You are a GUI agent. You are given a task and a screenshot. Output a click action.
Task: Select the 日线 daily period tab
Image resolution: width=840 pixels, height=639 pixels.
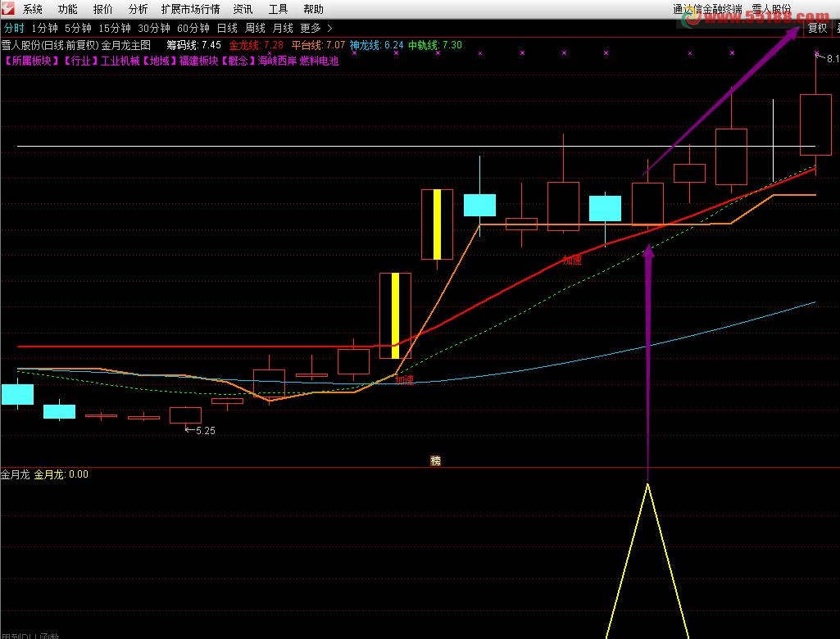[x=227, y=28]
